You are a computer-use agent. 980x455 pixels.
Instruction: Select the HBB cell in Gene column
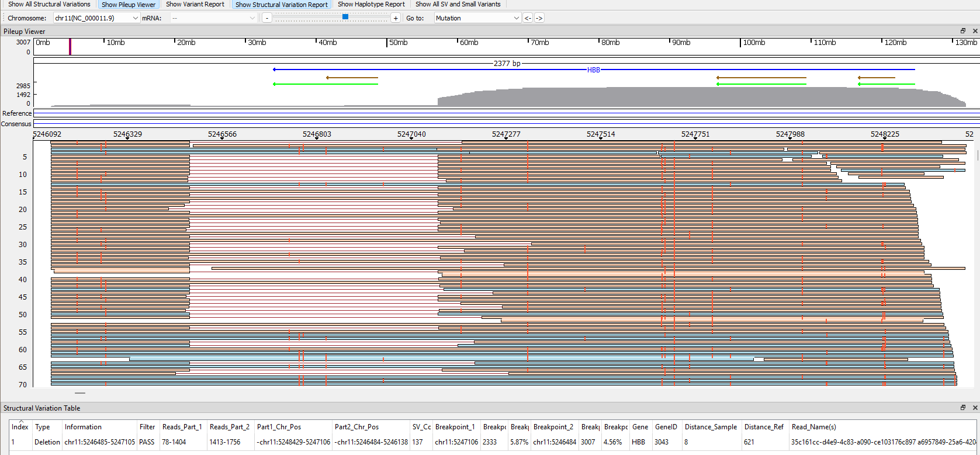(640, 442)
